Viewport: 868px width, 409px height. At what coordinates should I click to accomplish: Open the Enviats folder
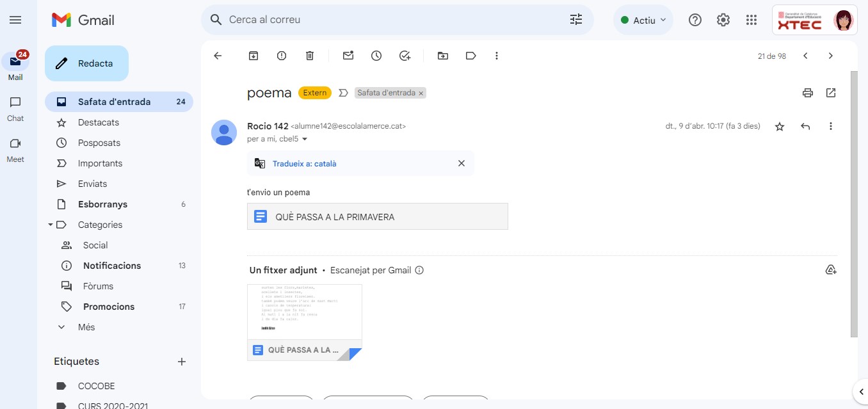tap(92, 184)
